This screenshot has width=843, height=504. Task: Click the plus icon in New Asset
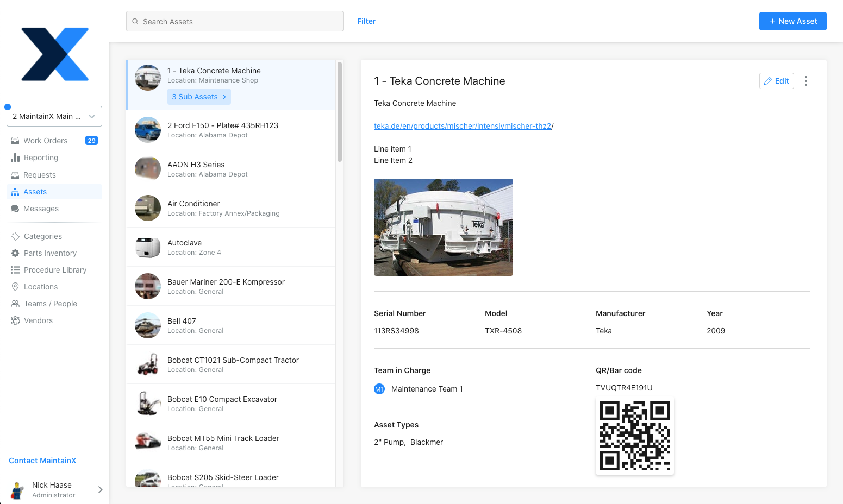[772, 21]
